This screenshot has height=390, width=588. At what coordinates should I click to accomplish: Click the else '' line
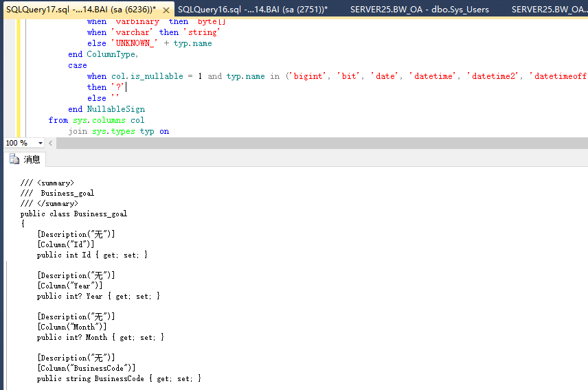click(103, 98)
